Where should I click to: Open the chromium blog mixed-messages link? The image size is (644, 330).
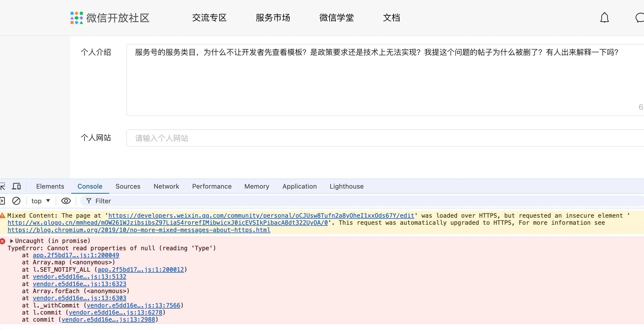click(x=139, y=230)
